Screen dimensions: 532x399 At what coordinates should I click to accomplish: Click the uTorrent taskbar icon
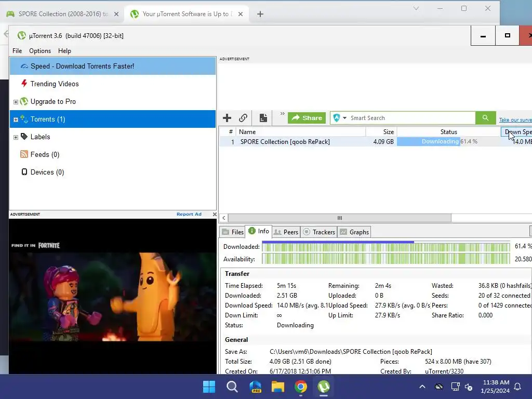coord(324,387)
